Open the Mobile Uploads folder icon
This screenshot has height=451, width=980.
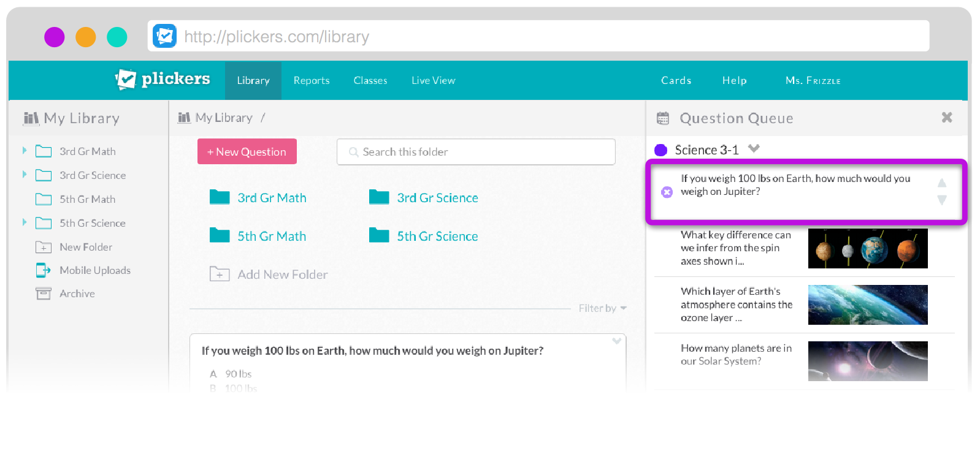click(43, 270)
